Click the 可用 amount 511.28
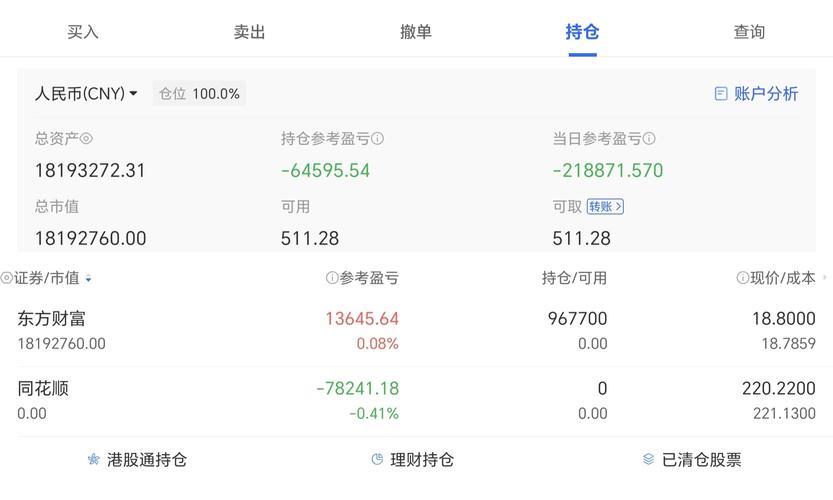Viewport: 833px width, 500px height. [310, 239]
